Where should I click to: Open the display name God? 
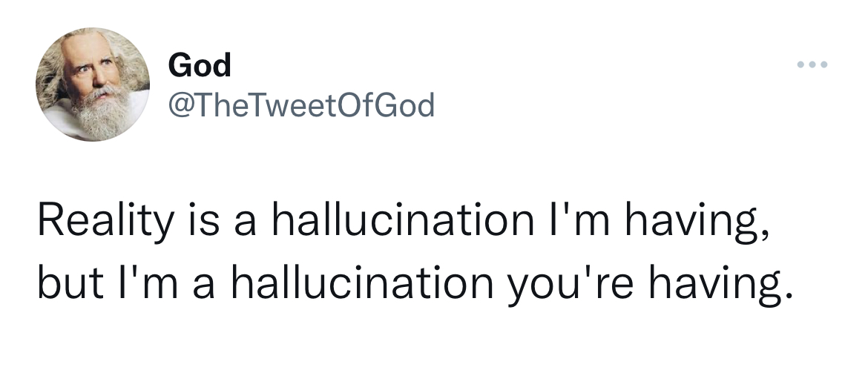pyautogui.click(x=200, y=65)
